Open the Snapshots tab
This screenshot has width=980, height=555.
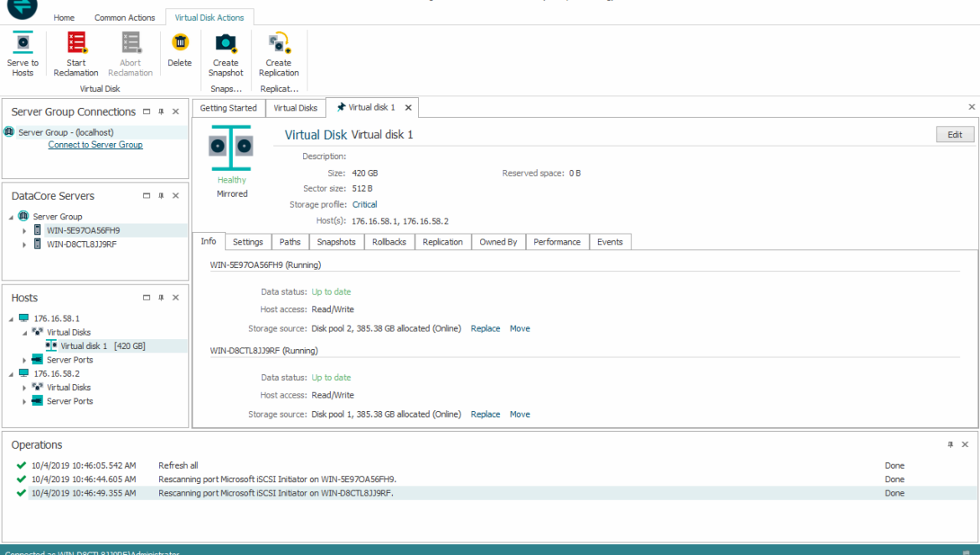pos(336,242)
